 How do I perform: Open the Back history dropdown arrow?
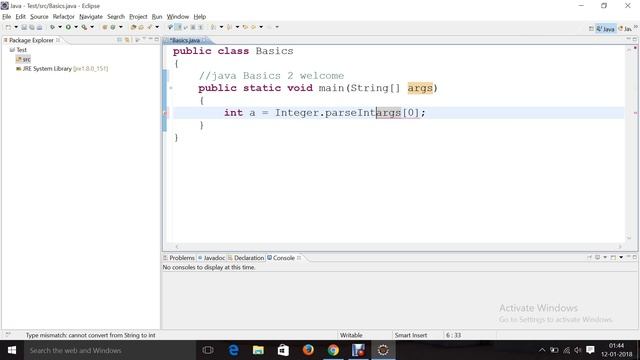pos(261,27)
